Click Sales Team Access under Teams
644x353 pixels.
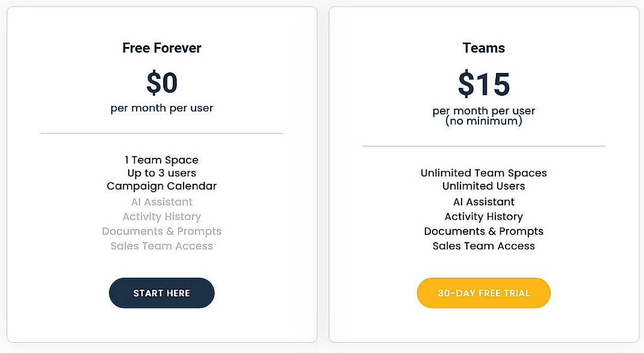point(483,246)
